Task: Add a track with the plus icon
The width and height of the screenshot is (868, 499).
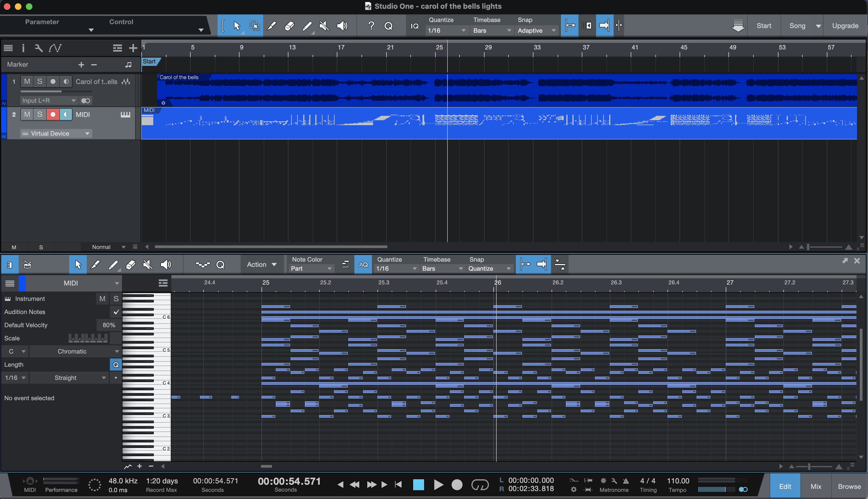Action: tap(133, 48)
